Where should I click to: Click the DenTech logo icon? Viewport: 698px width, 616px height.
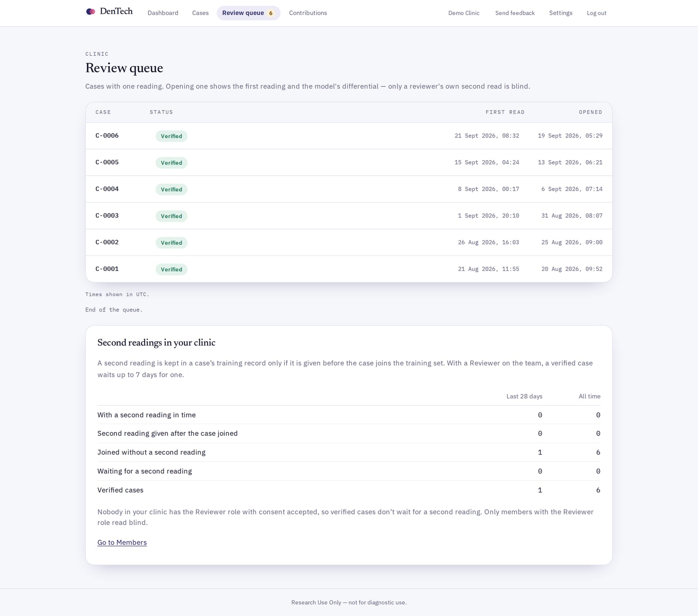(91, 12)
